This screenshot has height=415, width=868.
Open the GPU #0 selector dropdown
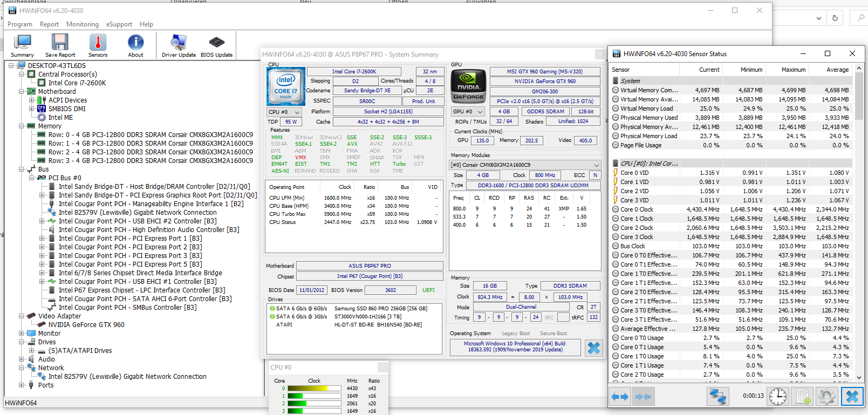click(x=468, y=112)
